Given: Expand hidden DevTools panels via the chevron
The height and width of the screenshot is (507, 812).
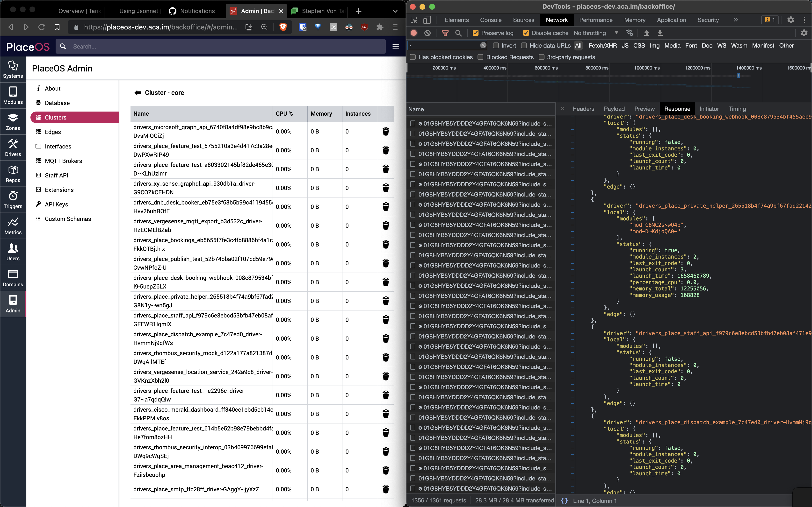Looking at the screenshot, I should click(735, 20).
